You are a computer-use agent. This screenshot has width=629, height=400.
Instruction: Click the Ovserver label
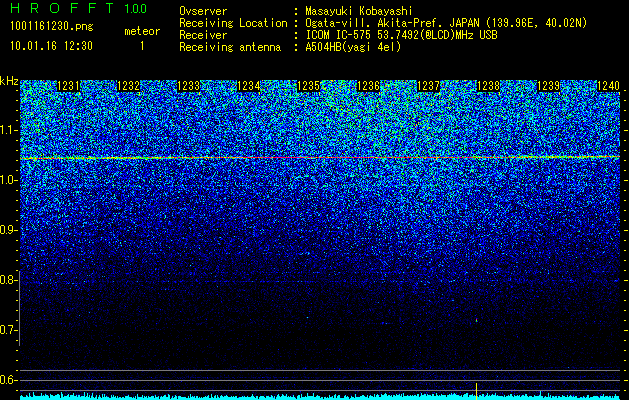tap(203, 11)
